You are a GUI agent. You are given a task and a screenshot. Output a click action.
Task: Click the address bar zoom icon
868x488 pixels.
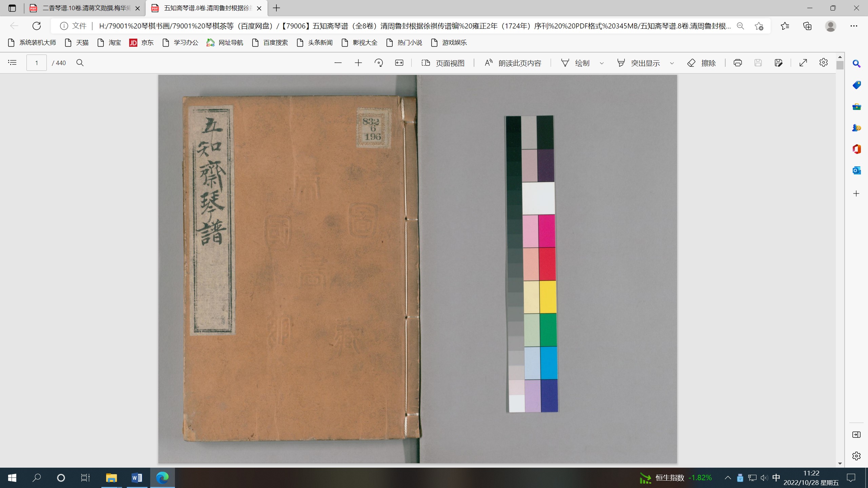point(741,26)
